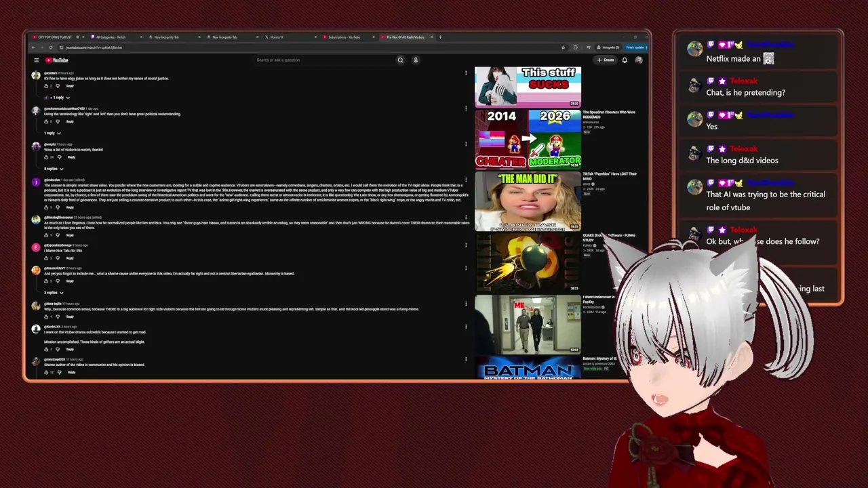
Task: Expand '1 reply' under the terminology comment
Action: pyautogui.click(x=52, y=134)
